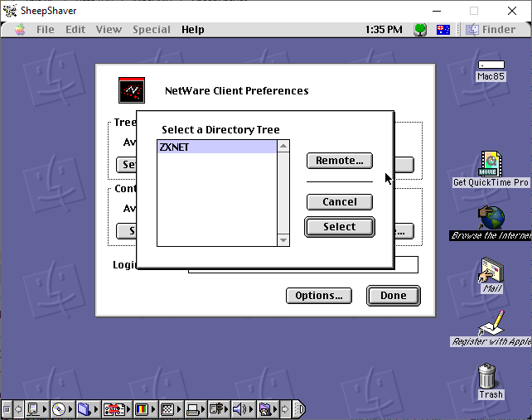Image resolution: width=532 pixels, height=420 pixels.
Task: Open the NetWare green tree menu icon
Action: [x=420, y=30]
